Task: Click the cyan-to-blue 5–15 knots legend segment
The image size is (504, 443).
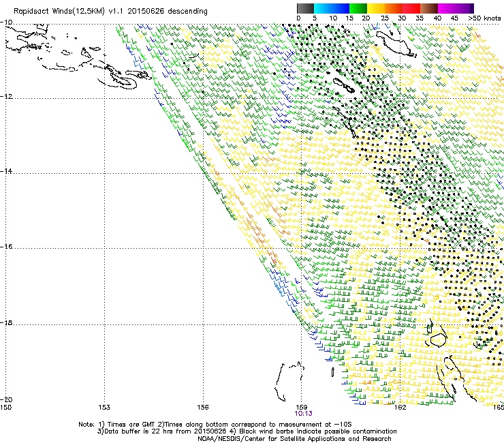Action: point(332,8)
